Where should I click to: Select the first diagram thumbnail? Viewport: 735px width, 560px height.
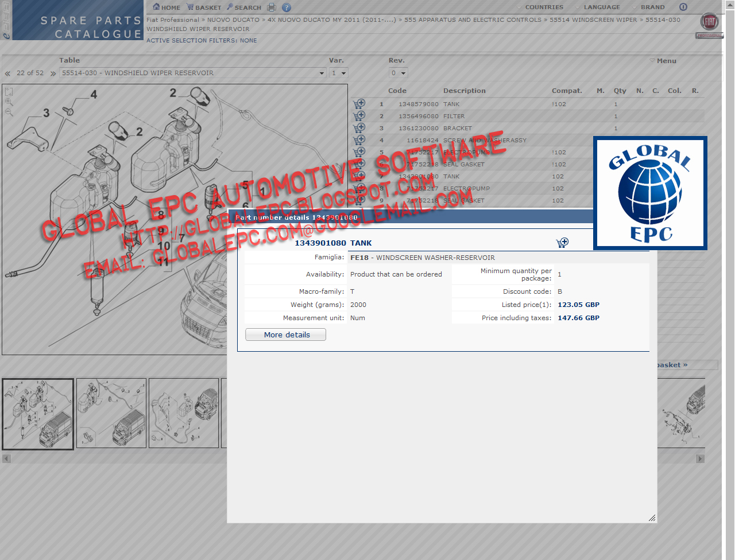(38, 414)
